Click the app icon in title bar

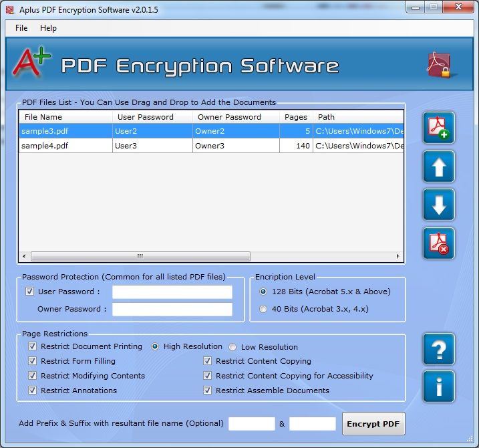[10, 10]
